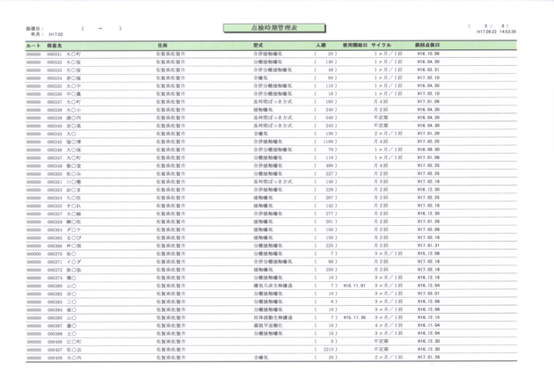554x392 pixels.
Task: Select the 前回点検日 column header
Action: [x=427, y=44]
